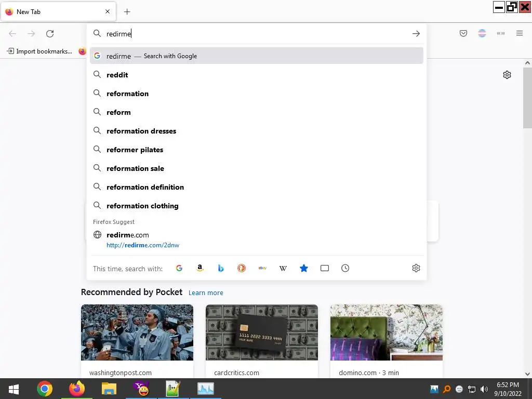The height and width of the screenshot is (399, 532).
Task: Click the Go arrow in address bar
Action: (x=416, y=34)
